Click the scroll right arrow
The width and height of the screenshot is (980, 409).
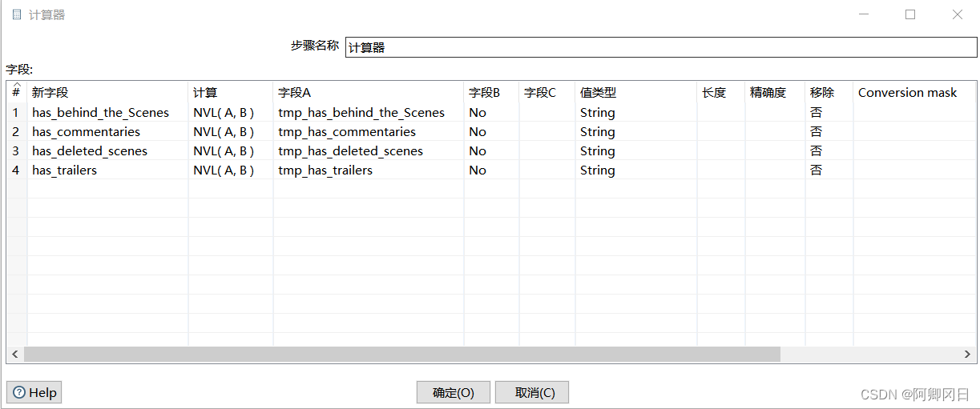click(x=968, y=354)
